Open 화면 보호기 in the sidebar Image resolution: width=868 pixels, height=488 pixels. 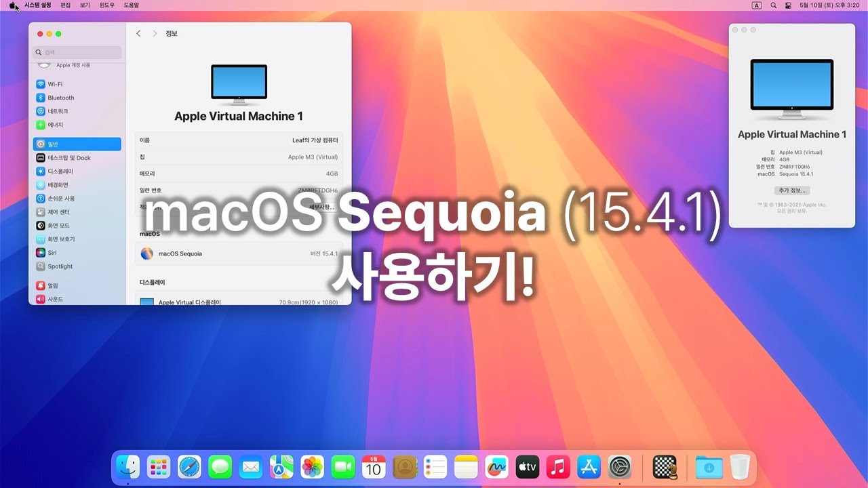point(77,239)
